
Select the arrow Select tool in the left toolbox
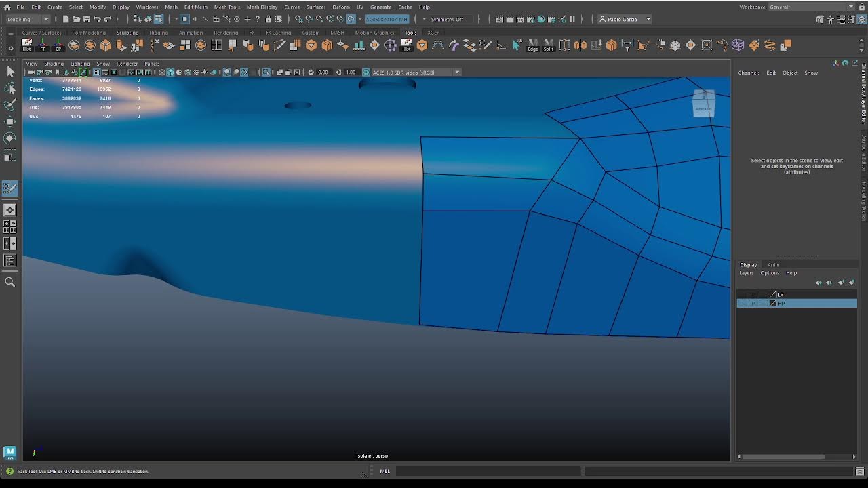click(x=10, y=71)
